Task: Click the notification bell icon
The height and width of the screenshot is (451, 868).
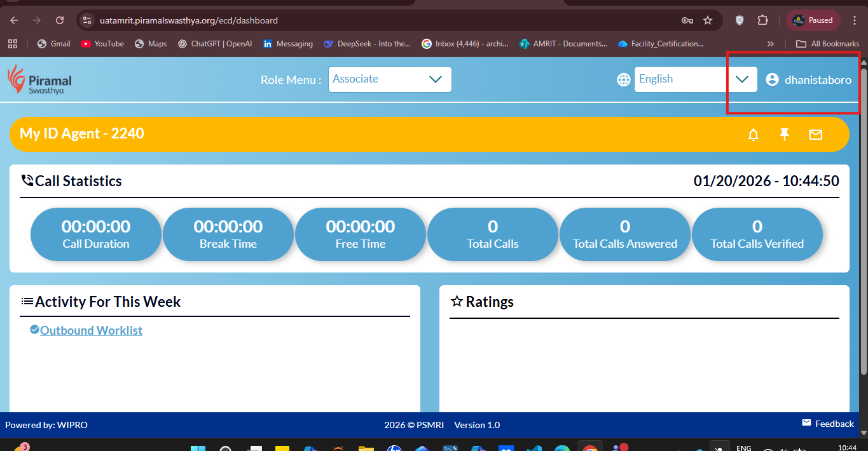Action: pyautogui.click(x=754, y=135)
